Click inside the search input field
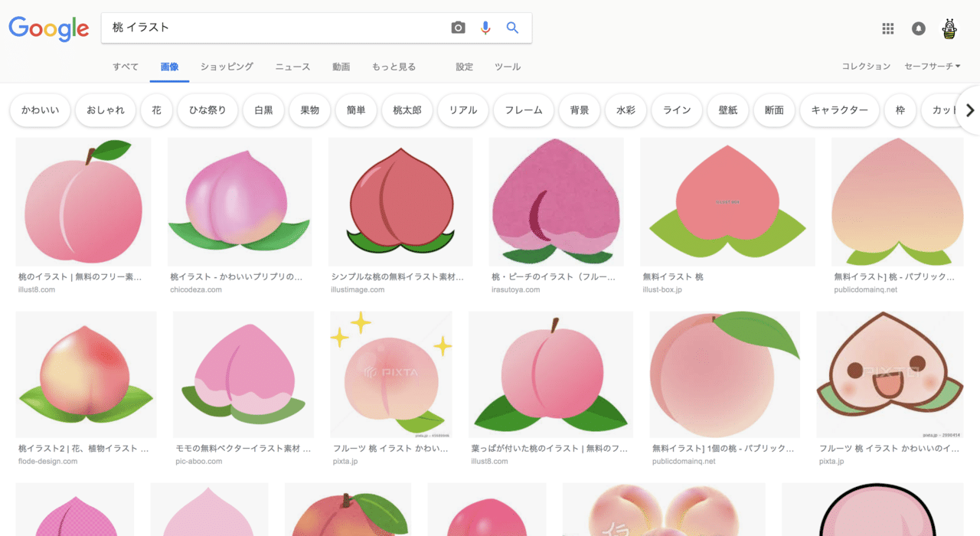The height and width of the screenshot is (536, 980). click(268, 27)
